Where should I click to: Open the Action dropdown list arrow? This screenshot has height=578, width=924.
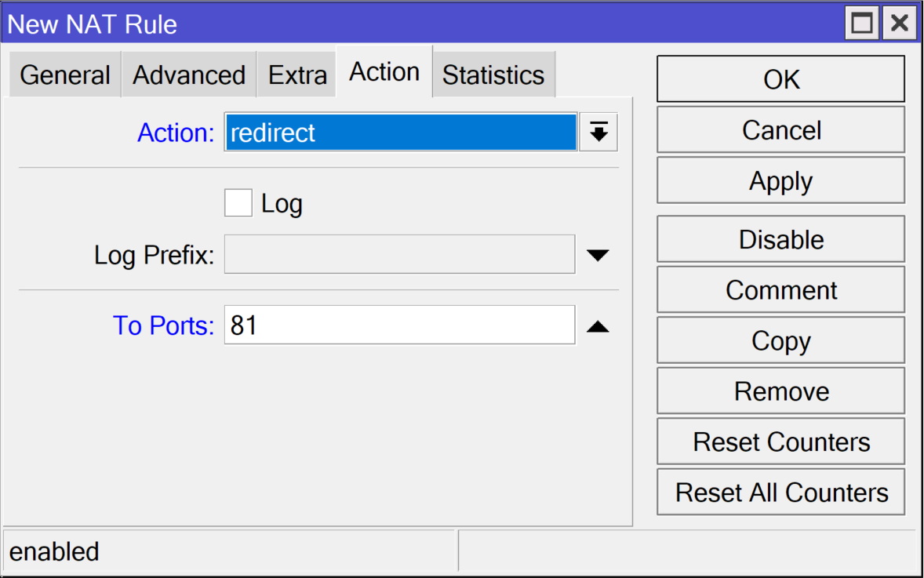(x=598, y=133)
